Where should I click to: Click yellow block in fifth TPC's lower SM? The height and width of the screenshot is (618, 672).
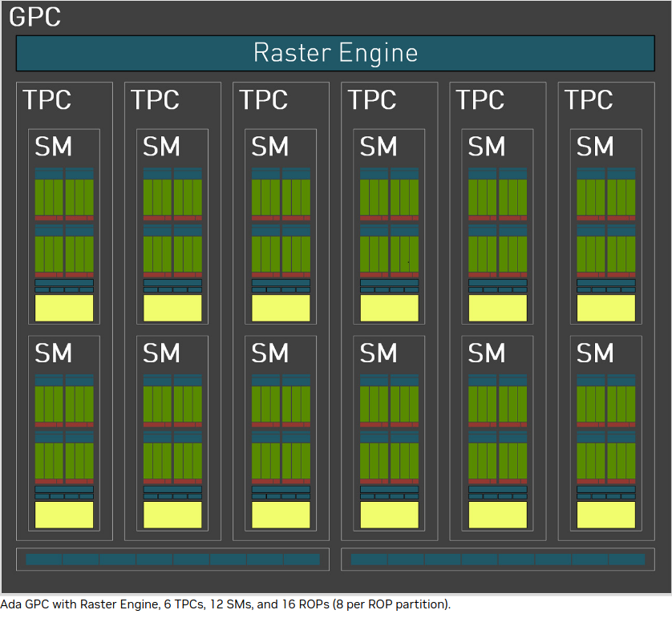(x=498, y=515)
